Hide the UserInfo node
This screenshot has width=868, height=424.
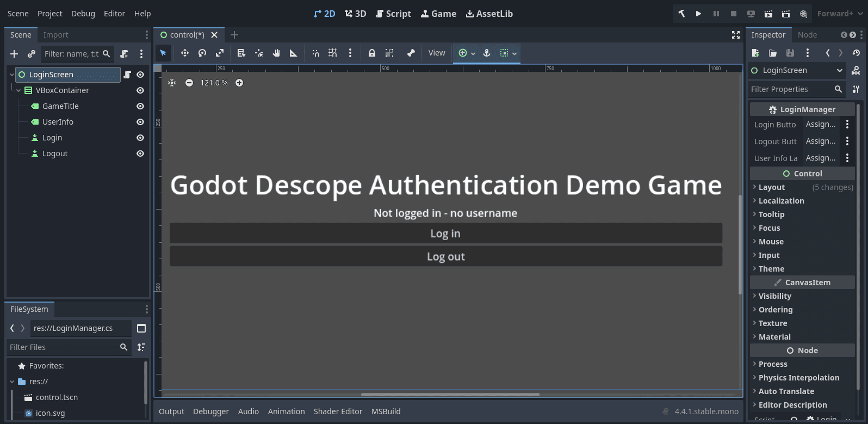[x=140, y=122]
